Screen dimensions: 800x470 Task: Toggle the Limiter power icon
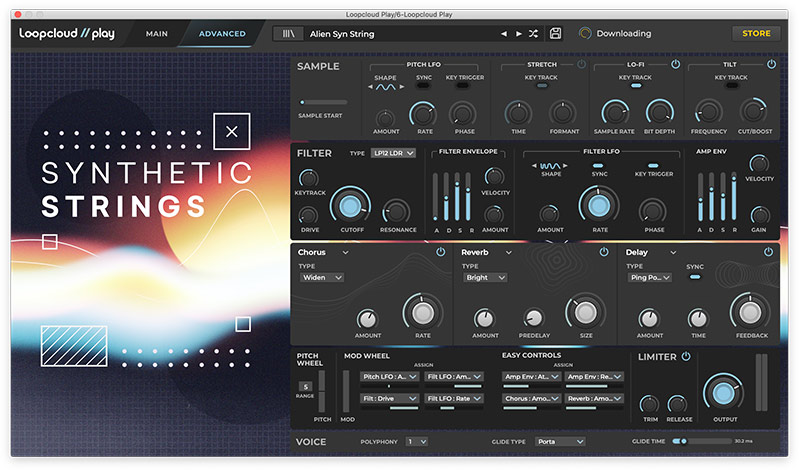[686, 357]
